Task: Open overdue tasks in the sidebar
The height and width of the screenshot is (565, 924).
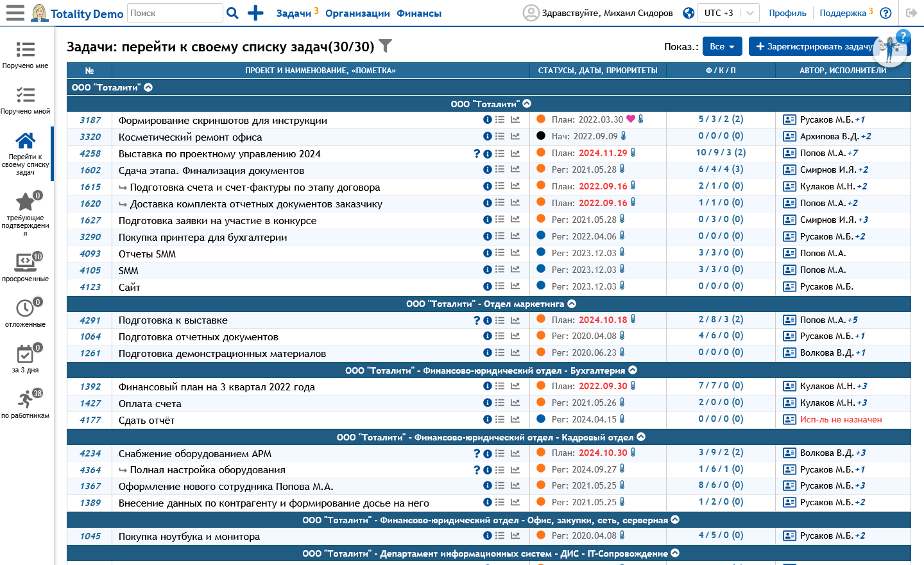Action: 25,266
